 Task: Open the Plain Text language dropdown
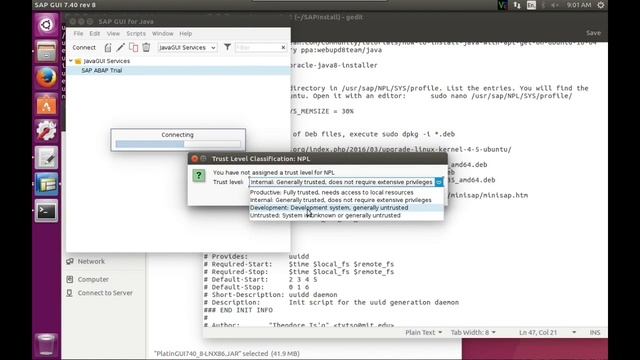pos(423,333)
